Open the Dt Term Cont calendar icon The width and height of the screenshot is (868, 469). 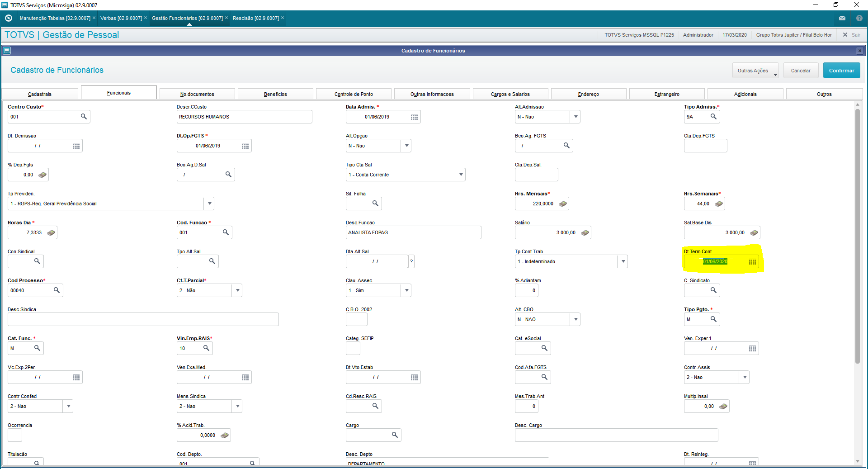click(752, 262)
